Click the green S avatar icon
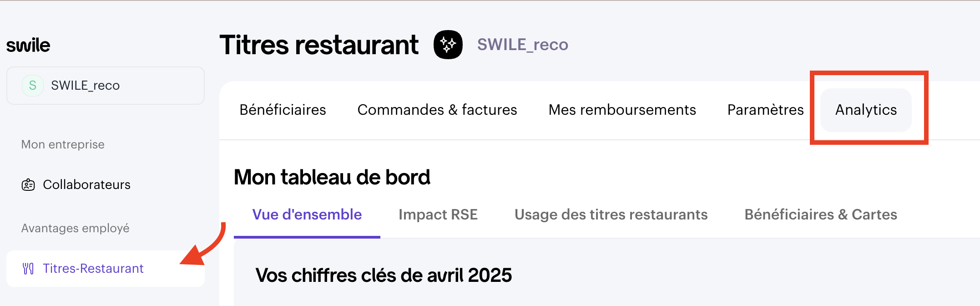980x306 pixels. (x=33, y=86)
